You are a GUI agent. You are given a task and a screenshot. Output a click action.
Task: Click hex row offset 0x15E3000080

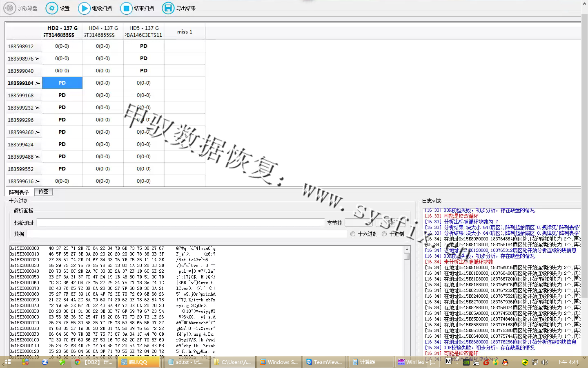[x=24, y=294]
